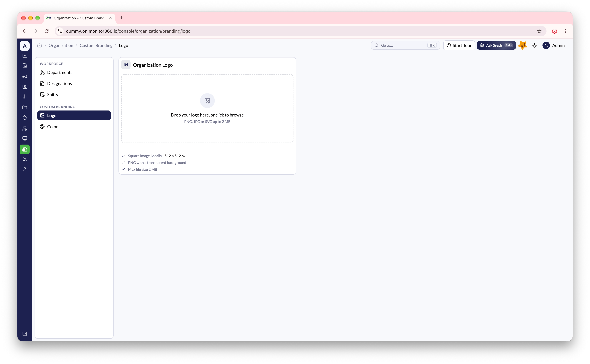Image resolution: width=590 pixels, height=364 pixels.
Task: Click the site information icon in address bar
Action: 60,31
